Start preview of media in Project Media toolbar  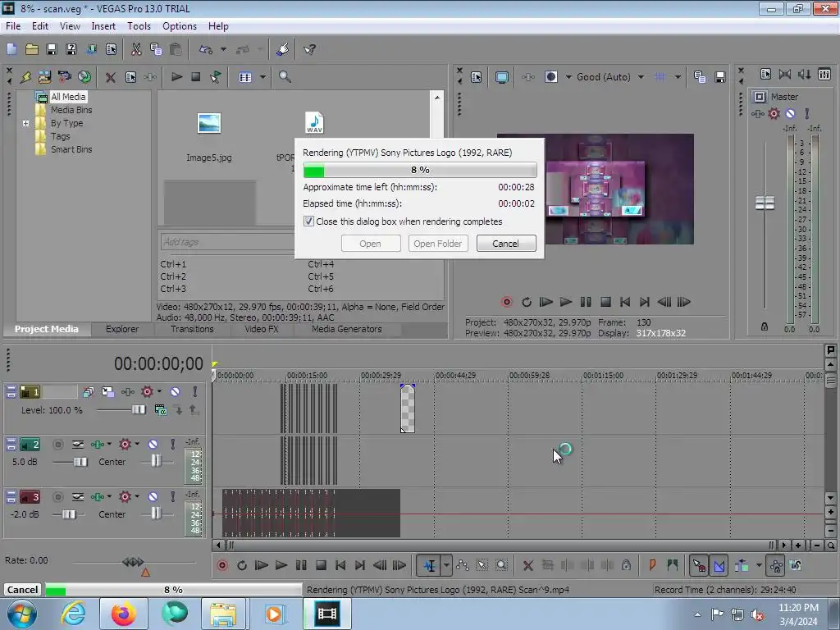click(176, 77)
